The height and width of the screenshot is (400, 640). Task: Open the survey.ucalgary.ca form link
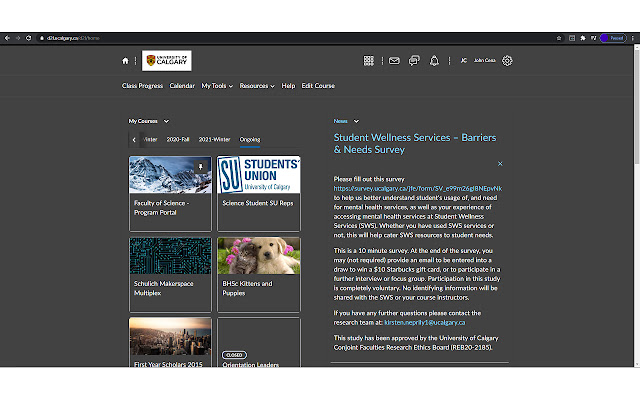418,189
